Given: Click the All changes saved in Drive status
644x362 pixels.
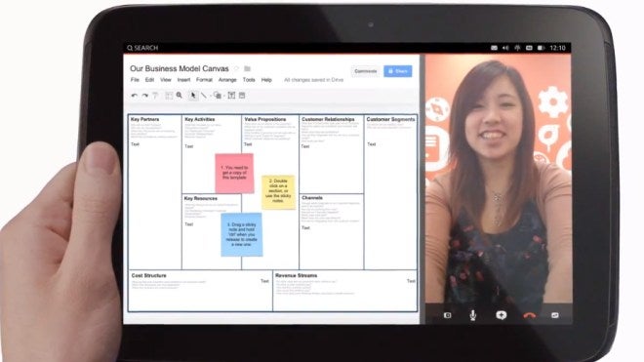Looking at the screenshot, I should click(x=314, y=80).
